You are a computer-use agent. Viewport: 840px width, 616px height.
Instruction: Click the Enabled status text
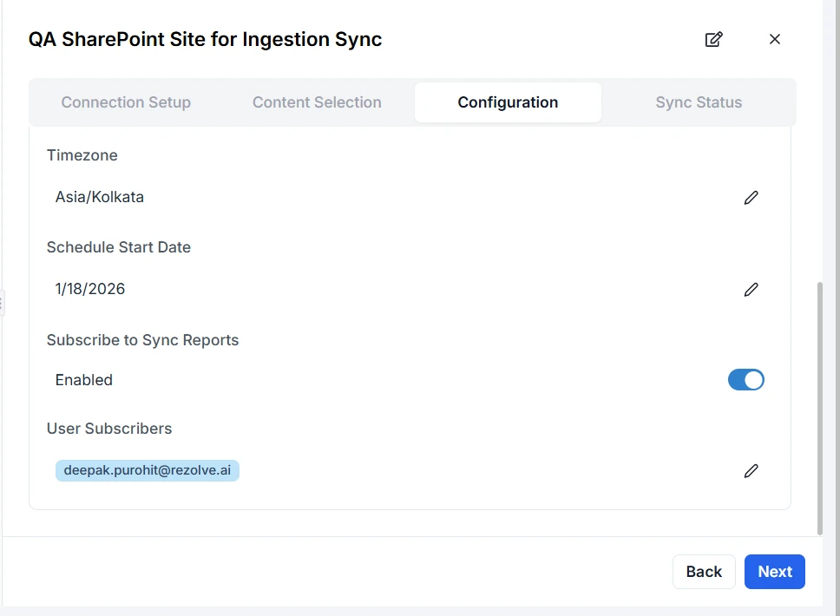click(x=84, y=380)
